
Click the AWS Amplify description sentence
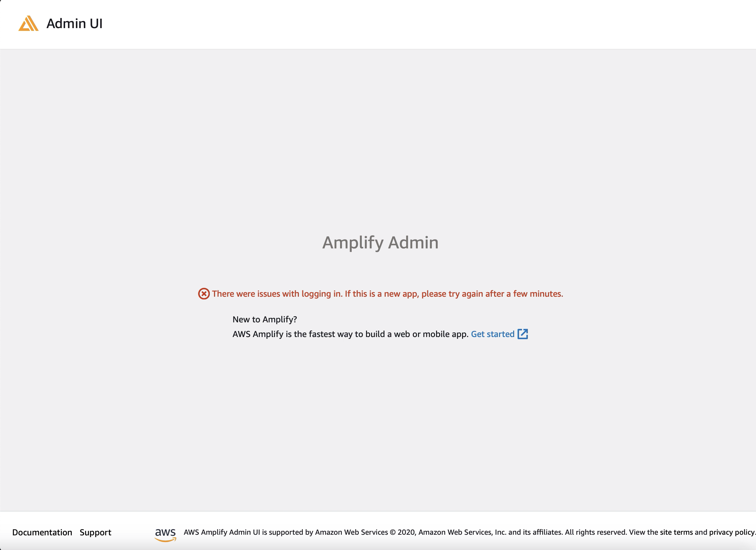coord(350,334)
